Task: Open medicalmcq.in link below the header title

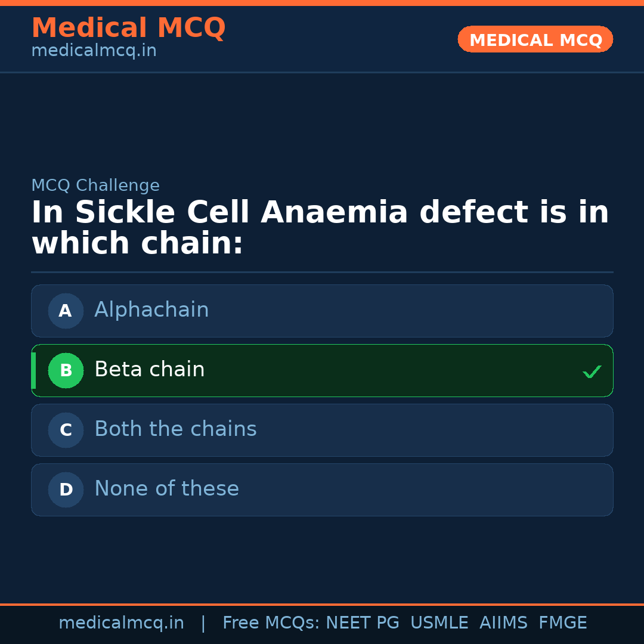Action: click(x=94, y=51)
